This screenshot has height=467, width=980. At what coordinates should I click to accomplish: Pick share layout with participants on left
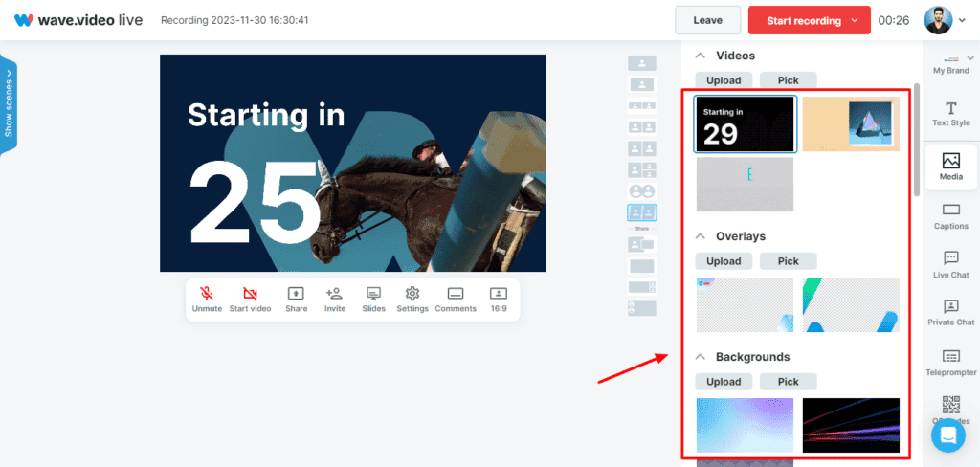point(642,308)
